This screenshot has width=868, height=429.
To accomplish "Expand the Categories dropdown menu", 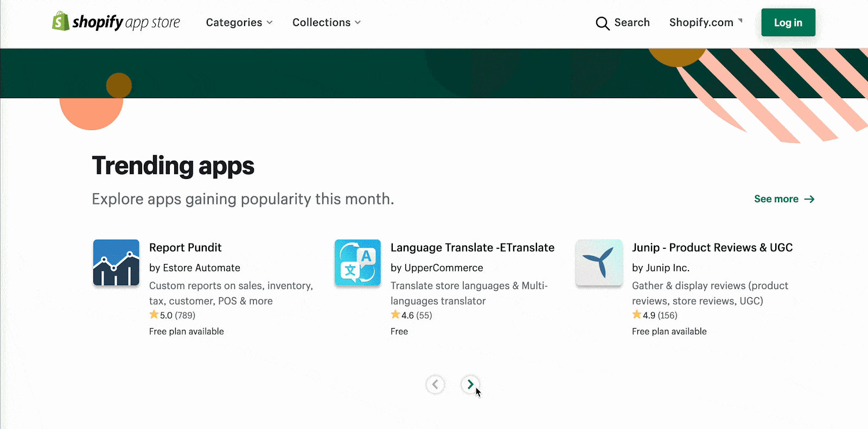I will pos(239,22).
